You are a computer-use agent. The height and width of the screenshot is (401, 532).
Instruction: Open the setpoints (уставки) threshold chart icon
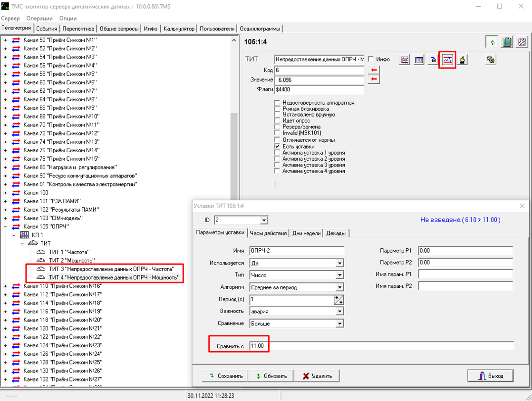(447, 60)
